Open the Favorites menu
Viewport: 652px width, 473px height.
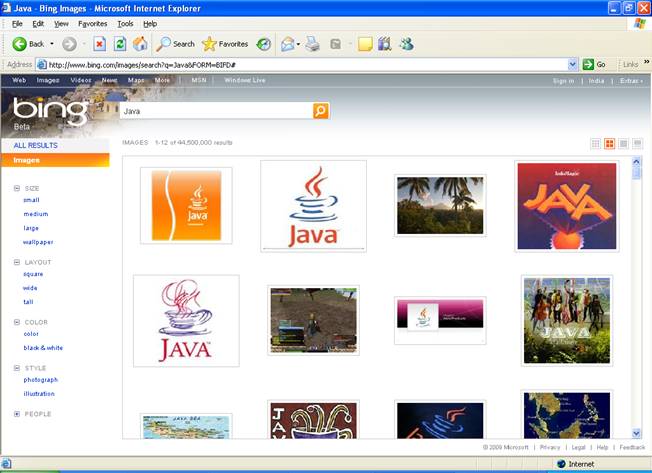point(93,24)
